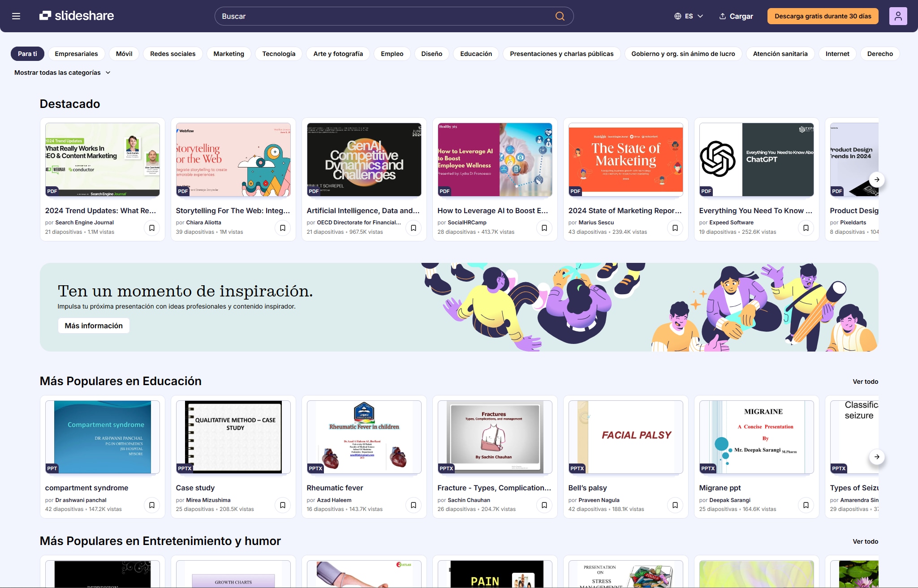
Task: Open author Marius Sescu profile
Action: 596,223
